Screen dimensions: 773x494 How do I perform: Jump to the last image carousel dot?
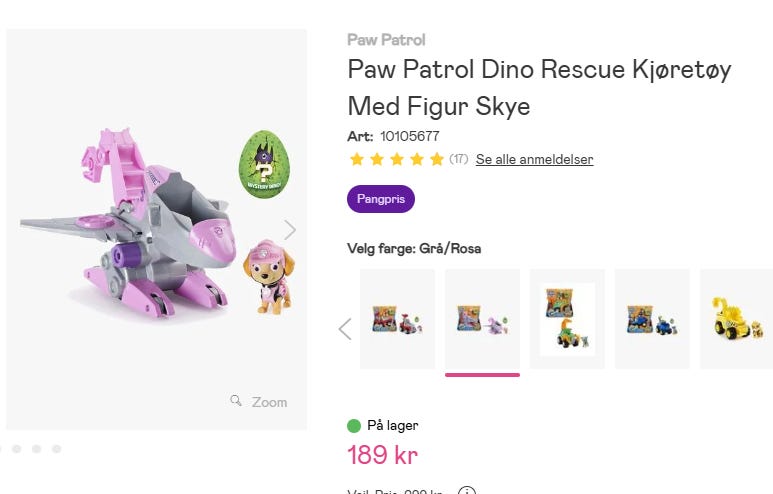57,449
